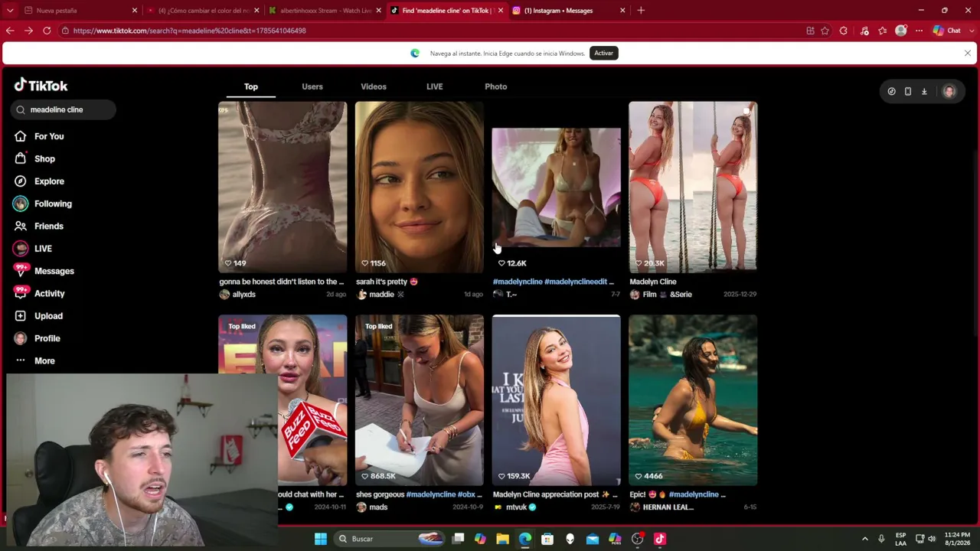Add this page to favorites
The width and height of the screenshot is (980, 551).
[x=825, y=31]
